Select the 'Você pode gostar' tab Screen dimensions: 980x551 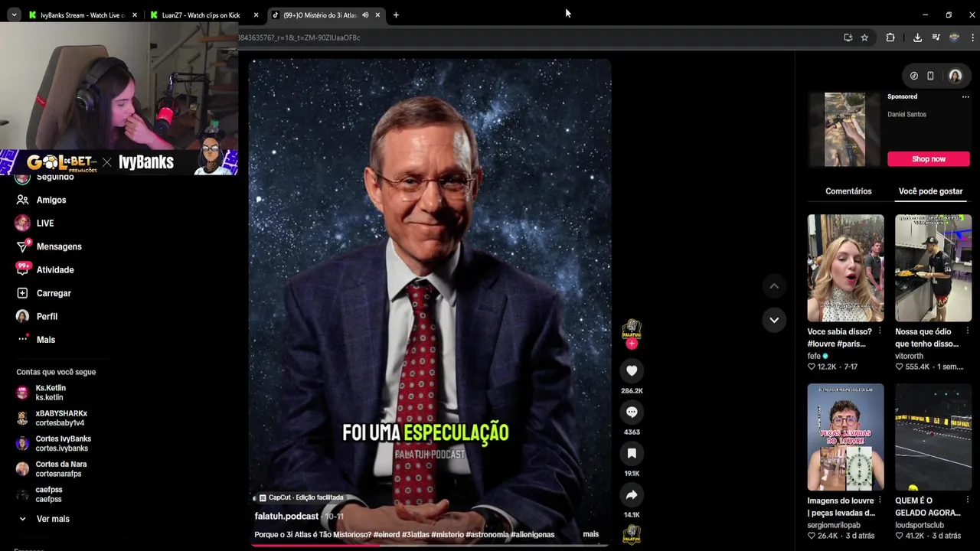click(930, 191)
